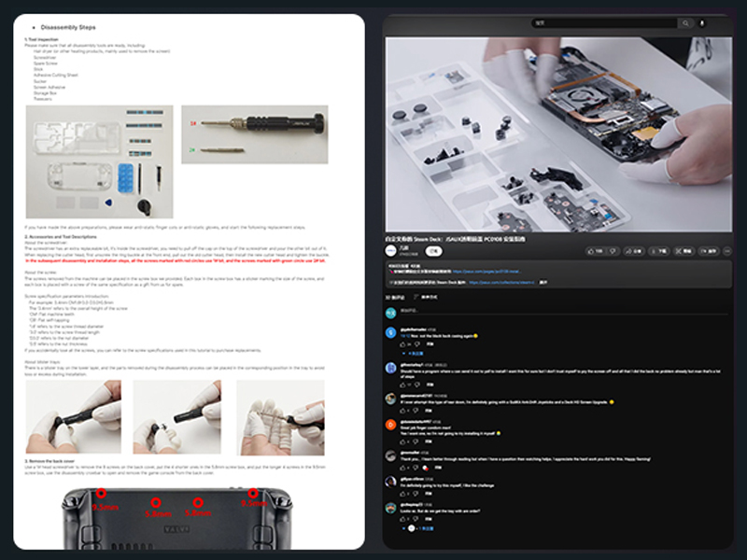This screenshot has width=747, height=560.
Task: Open orange avatar of 'Great job' commenter
Action: tap(390, 425)
